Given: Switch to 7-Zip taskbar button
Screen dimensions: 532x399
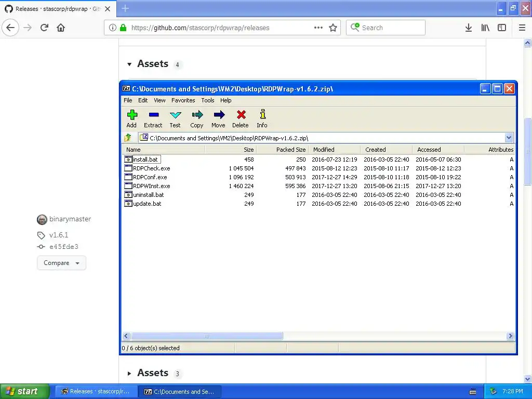Looking at the screenshot, I should (x=180, y=392).
